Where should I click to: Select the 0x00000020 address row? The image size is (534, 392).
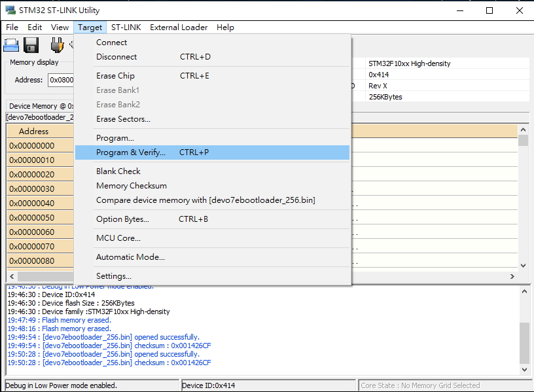click(x=40, y=174)
